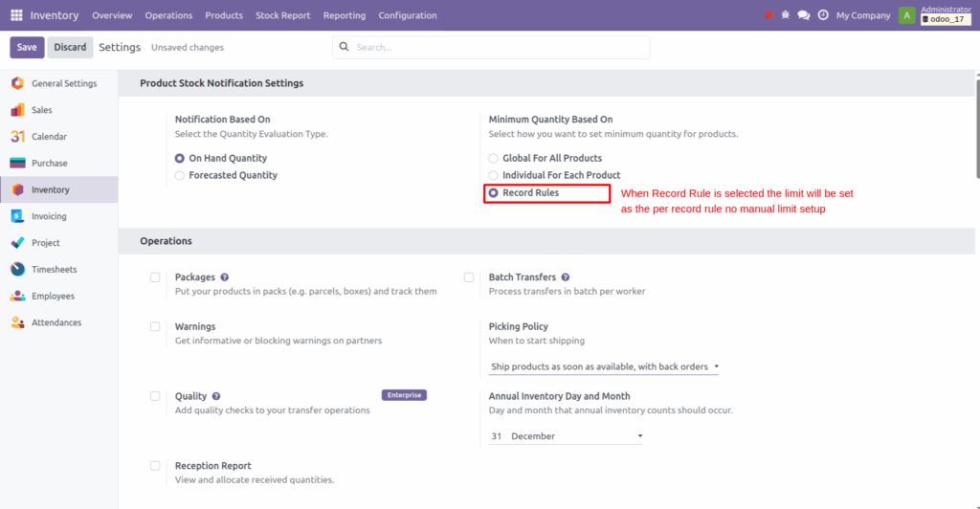Open the December month dropdown
The width and height of the screenshot is (980, 509).
coord(576,436)
